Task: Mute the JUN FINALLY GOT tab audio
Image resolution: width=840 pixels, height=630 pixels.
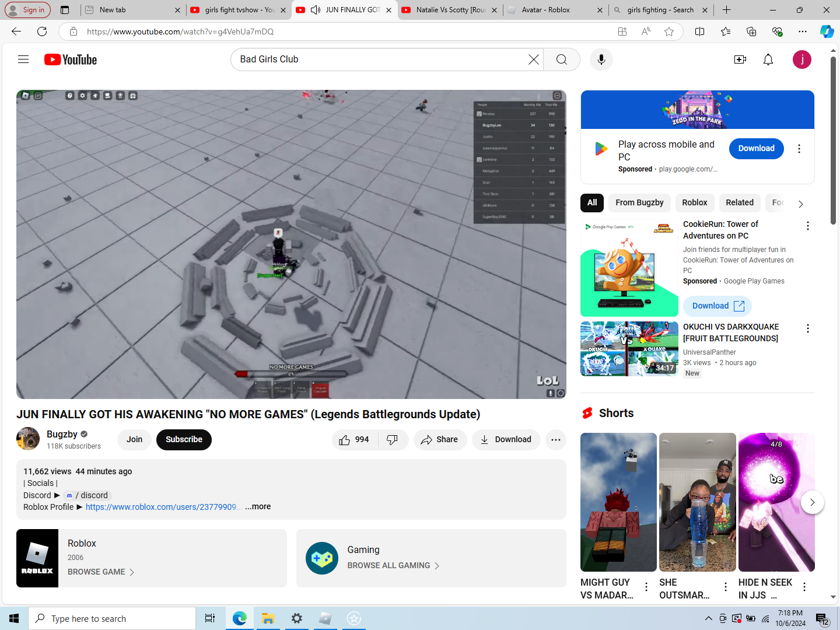Action: [x=316, y=10]
